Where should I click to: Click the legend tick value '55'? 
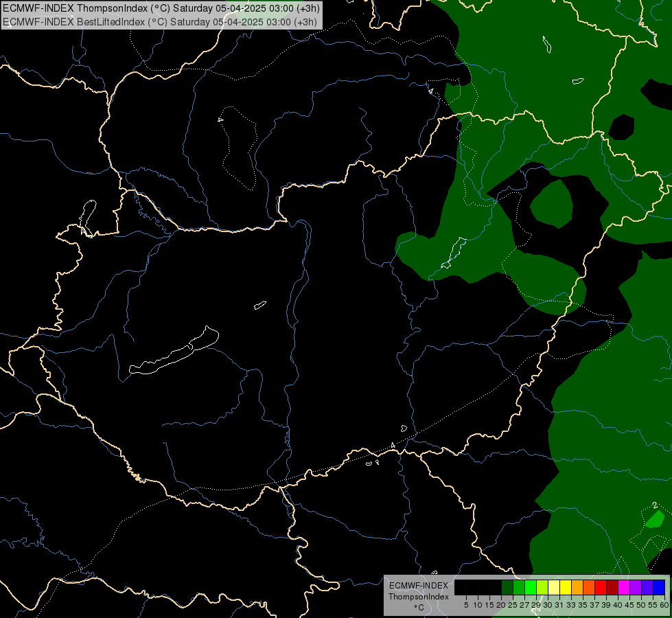point(652,605)
